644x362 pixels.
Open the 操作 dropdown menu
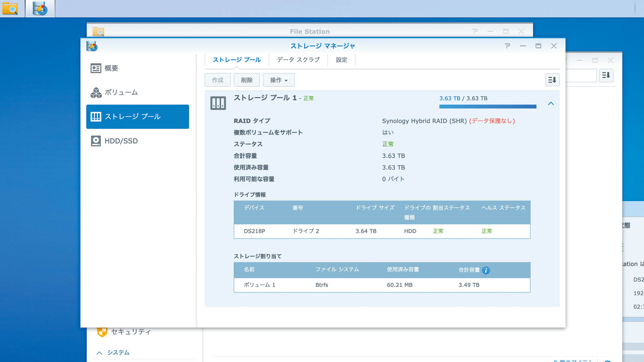pos(279,80)
